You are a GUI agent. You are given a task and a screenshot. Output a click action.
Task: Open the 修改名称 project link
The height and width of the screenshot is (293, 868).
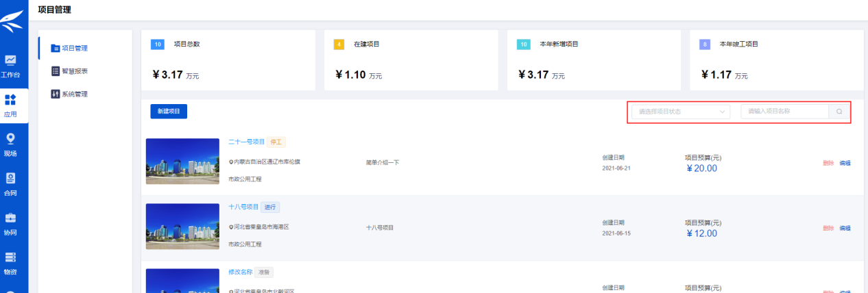click(x=240, y=272)
